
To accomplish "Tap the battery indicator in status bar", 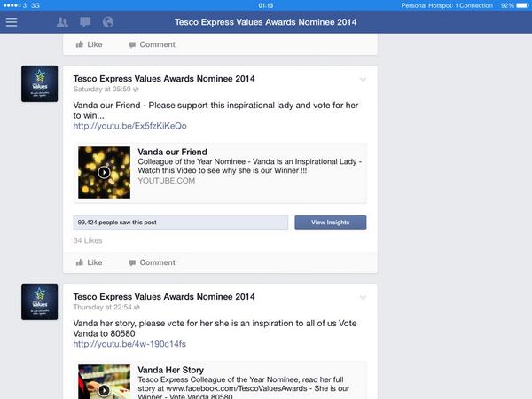I will pos(522,5).
